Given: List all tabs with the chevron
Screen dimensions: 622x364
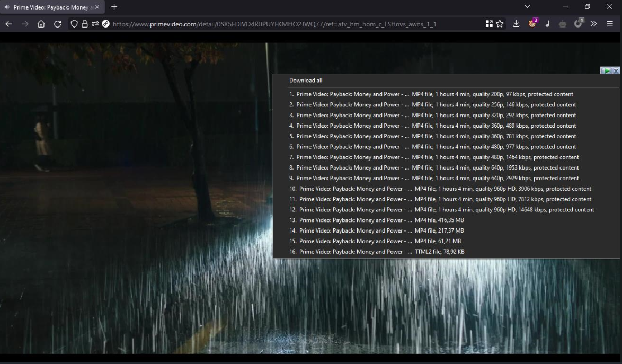Looking at the screenshot, I should [x=527, y=6].
